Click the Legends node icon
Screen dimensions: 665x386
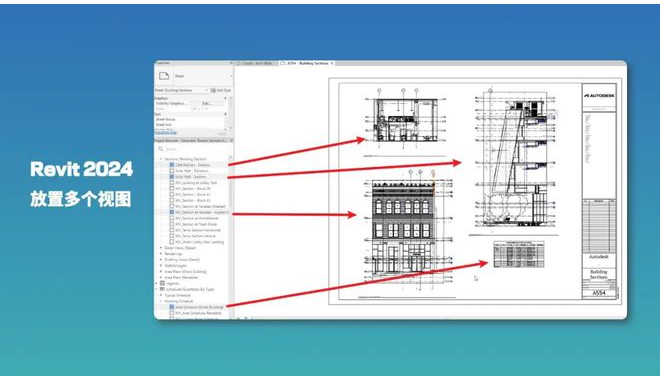coord(162,283)
